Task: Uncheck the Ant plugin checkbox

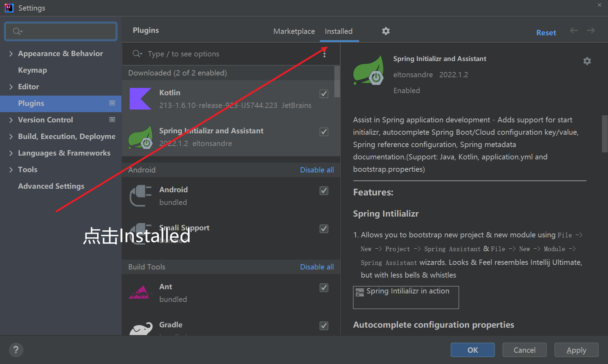Action: [x=324, y=287]
